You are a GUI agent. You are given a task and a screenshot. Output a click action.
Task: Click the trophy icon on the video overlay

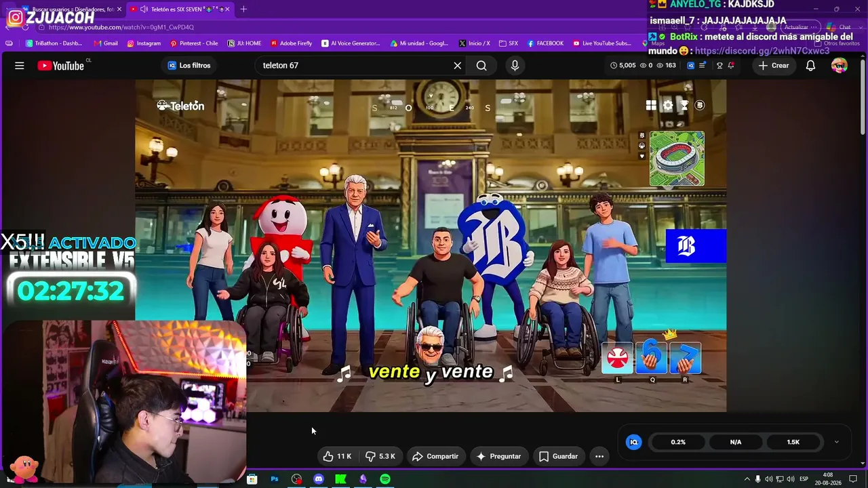coord(684,105)
